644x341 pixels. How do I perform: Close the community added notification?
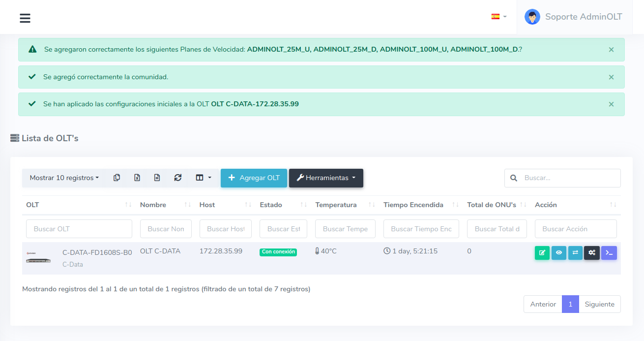[x=611, y=77]
